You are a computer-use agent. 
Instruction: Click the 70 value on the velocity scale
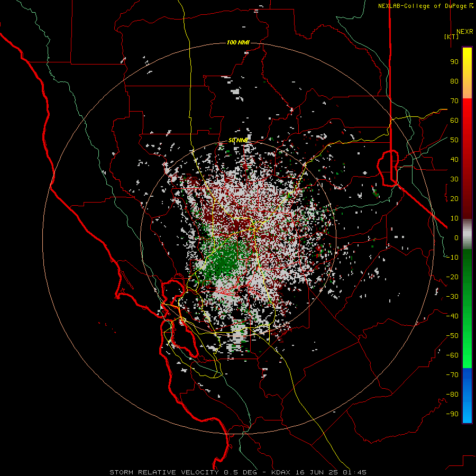(454, 101)
